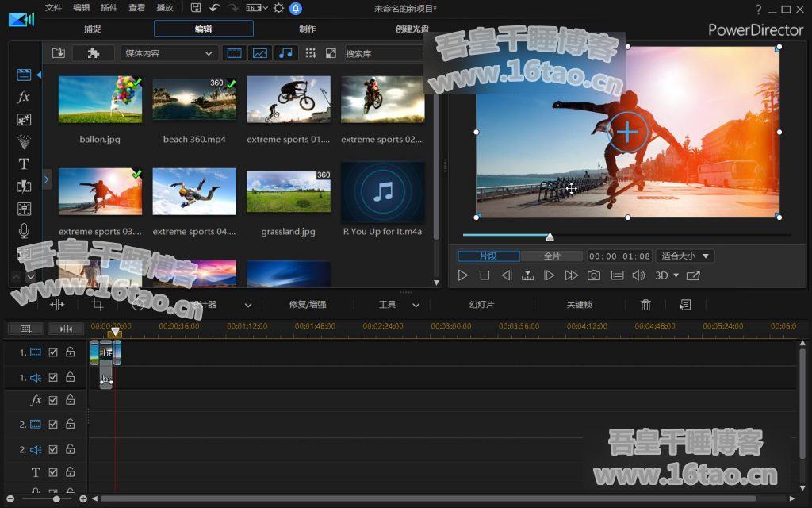Select the grassland.jpg thumbnail
Image resolution: width=812 pixels, height=508 pixels.
(289, 191)
